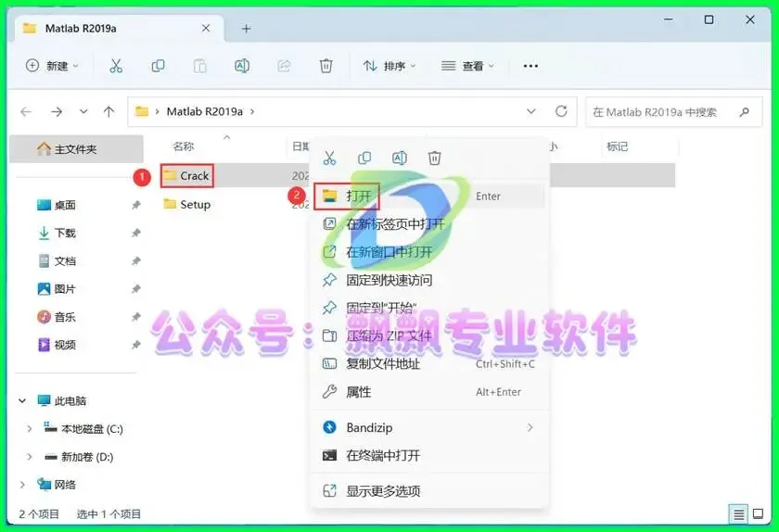Click the Rename icon in the context menu
The image size is (779, 532).
(x=400, y=158)
